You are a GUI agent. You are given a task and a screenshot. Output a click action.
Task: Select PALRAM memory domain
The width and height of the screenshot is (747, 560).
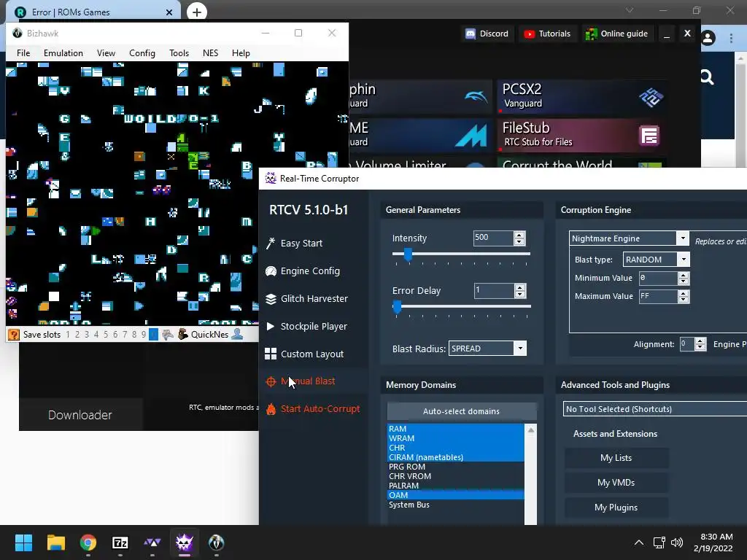tap(456, 486)
